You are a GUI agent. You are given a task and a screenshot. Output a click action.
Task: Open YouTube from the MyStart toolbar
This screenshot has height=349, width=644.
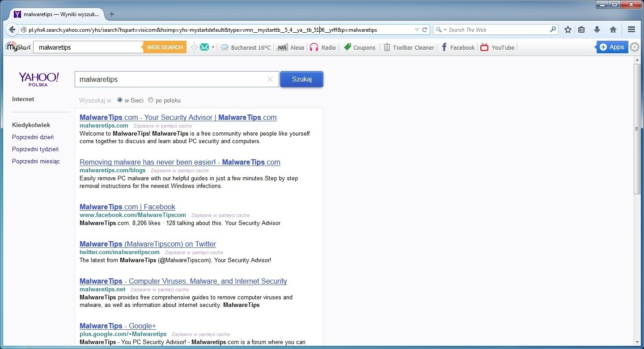[497, 47]
